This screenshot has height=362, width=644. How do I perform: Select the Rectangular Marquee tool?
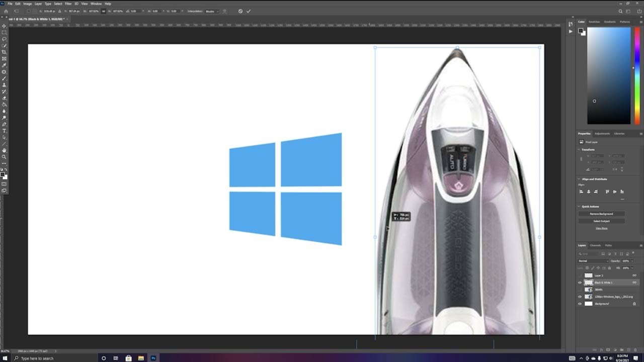click(x=5, y=32)
